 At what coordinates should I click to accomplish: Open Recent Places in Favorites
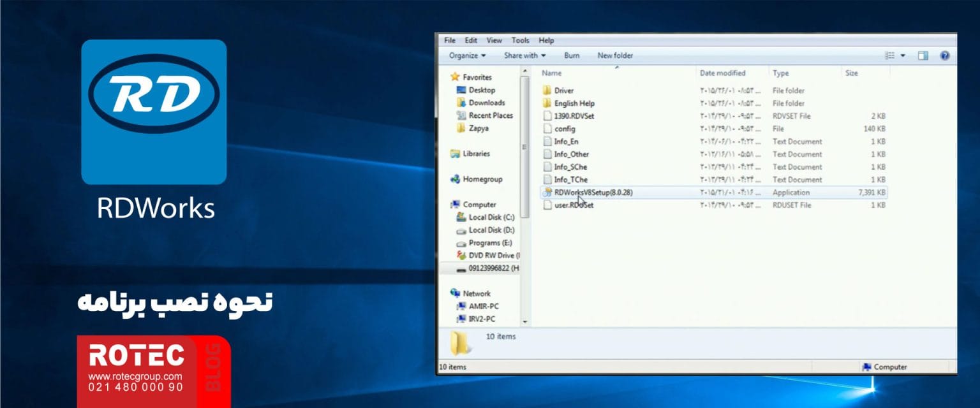point(491,115)
